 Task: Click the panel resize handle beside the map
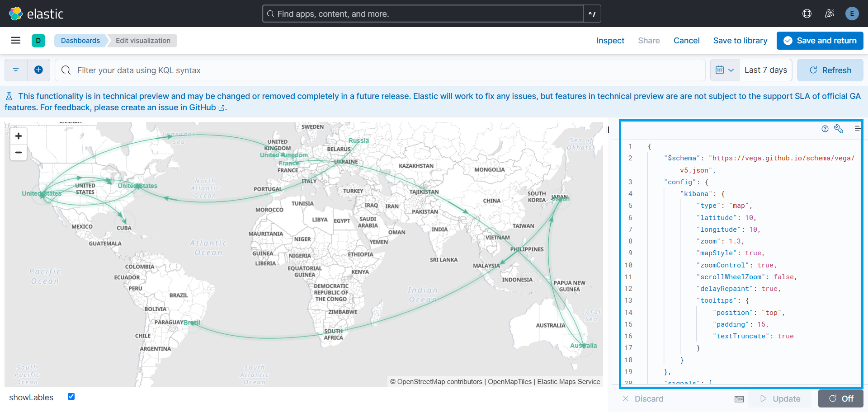coord(608,130)
